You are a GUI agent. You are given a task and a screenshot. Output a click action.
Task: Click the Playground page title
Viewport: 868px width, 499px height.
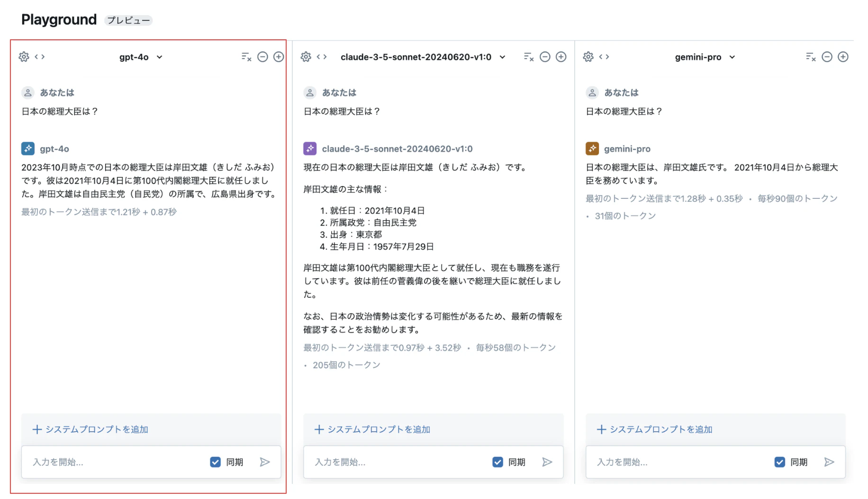pos(59,19)
